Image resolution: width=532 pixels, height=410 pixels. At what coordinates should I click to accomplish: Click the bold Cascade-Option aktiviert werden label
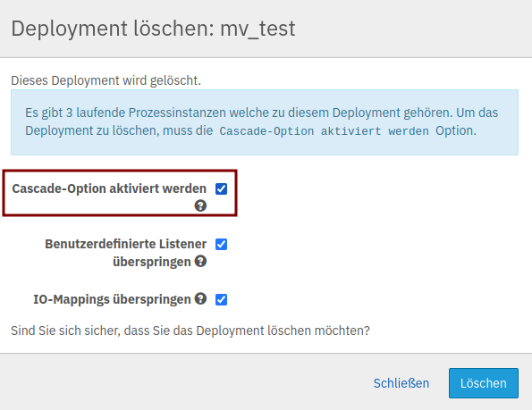pos(109,188)
